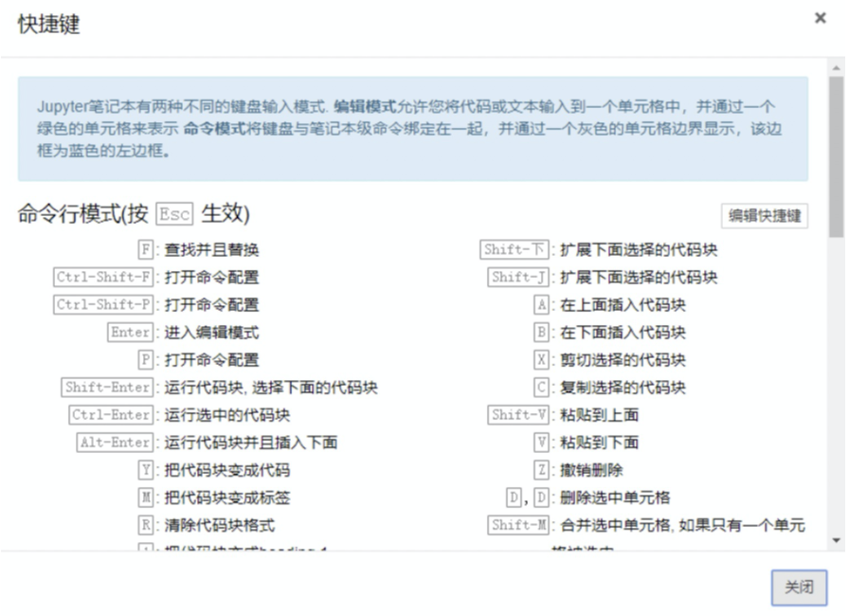Click the Shift-J key badge
This screenshot has height=616, width=849.
tap(518, 278)
